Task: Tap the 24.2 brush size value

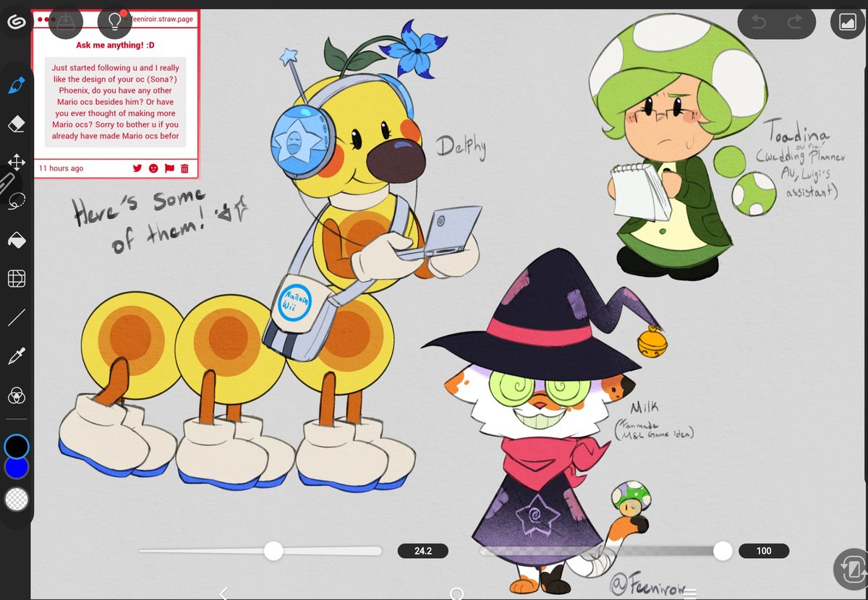Action: click(x=423, y=551)
